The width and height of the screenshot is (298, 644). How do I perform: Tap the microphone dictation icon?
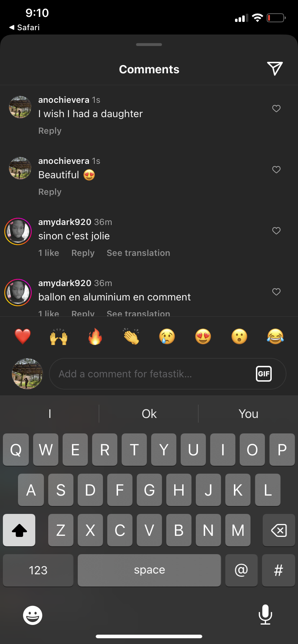coord(265,615)
